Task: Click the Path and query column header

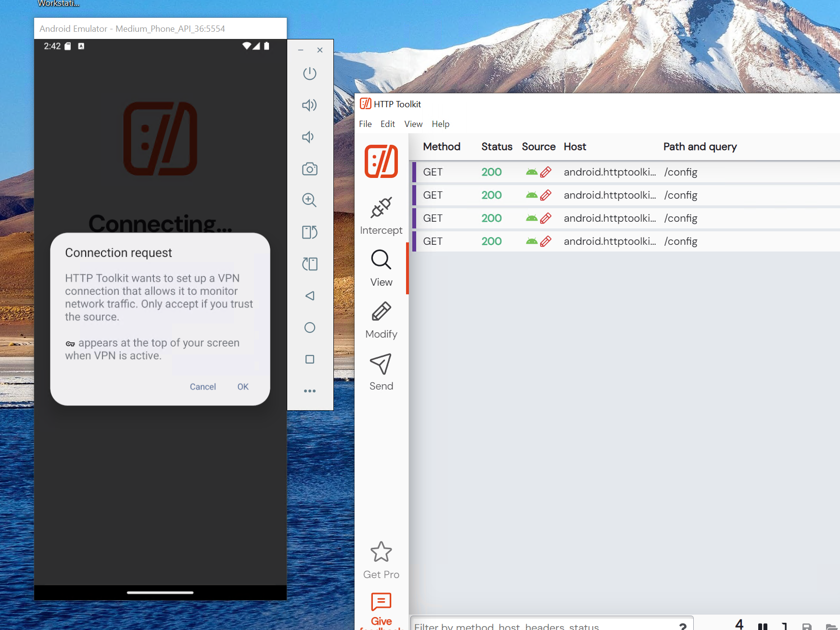Action: (x=700, y=147)
